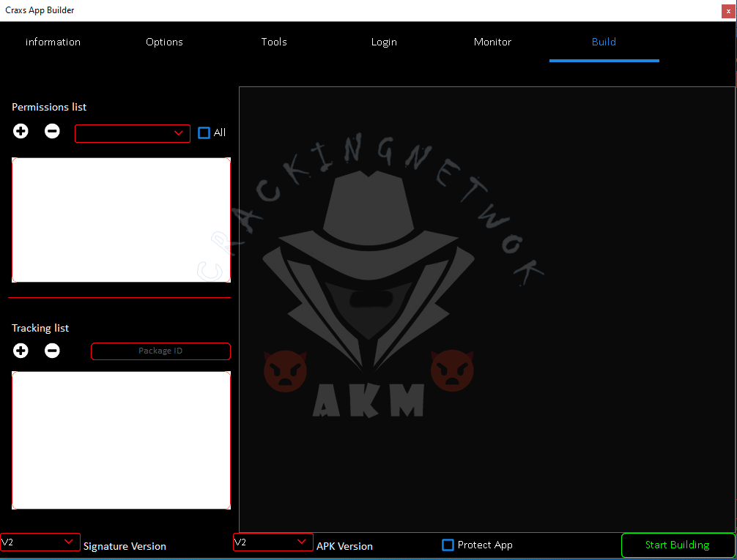Click the Package ID input field
Screen dimensions: 737x560
coord(160,351)
